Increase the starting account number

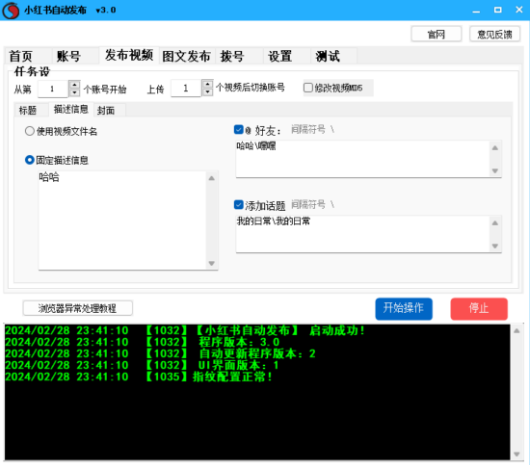pyautogui.click(x=74, y=84)
